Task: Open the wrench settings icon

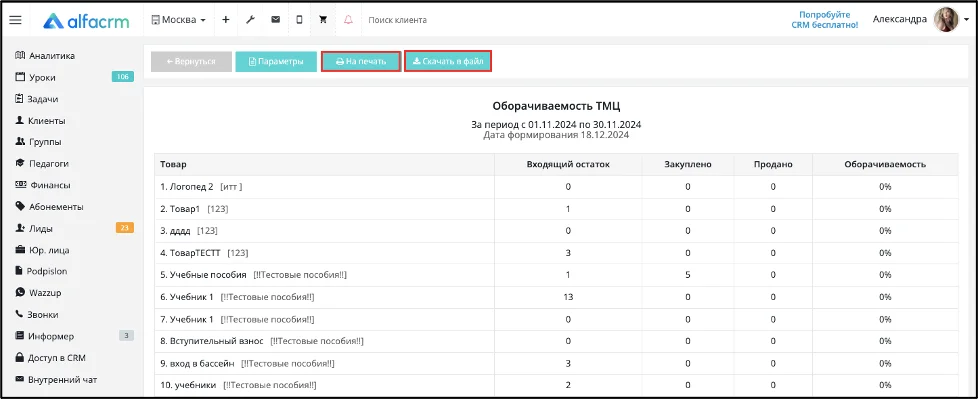Action: click(250, 20)
